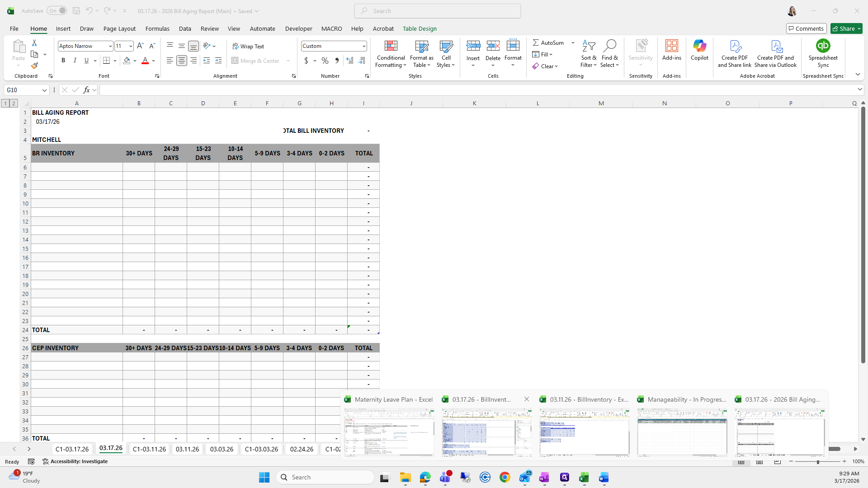Click Increase Font Size icon

tap(140, 46)
